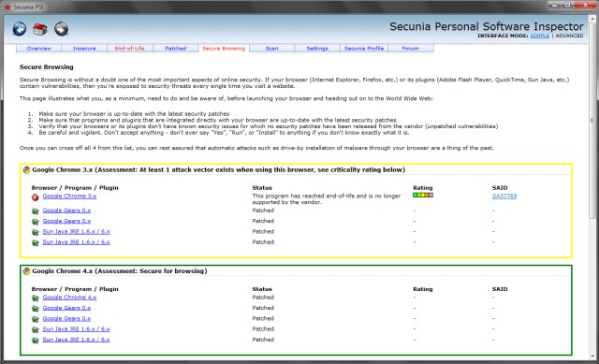Open the Google Chrome 3.x program link
This screenshot has height=364, width=599.
point(69,196)
